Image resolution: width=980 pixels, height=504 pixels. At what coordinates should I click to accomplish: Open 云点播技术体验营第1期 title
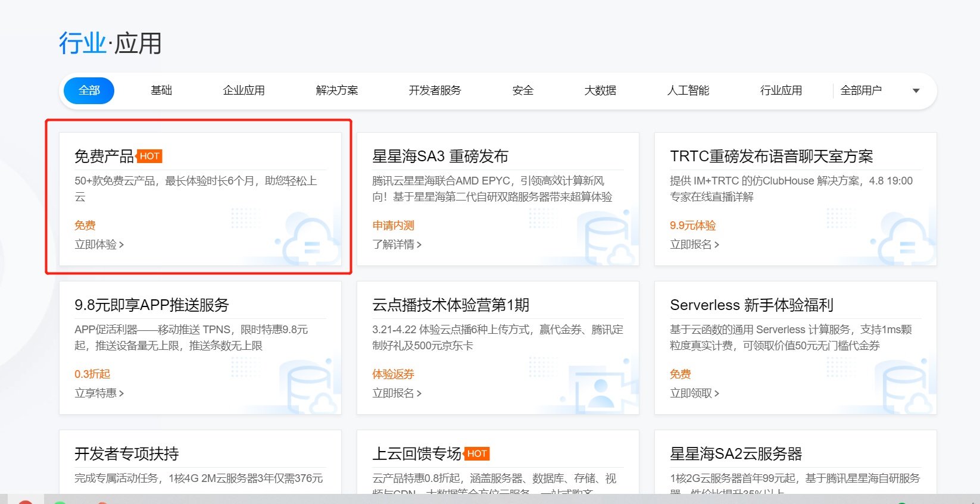(x=451, y=305)
